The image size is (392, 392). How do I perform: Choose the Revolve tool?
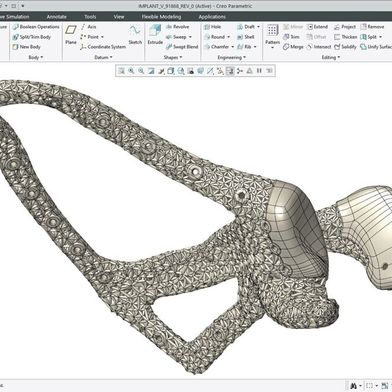tap(177, 27)
